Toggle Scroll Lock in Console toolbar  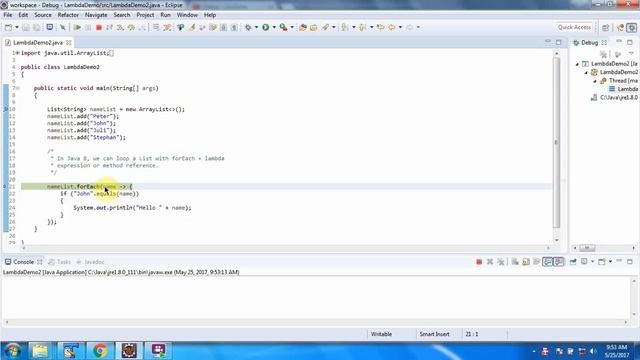526,262
